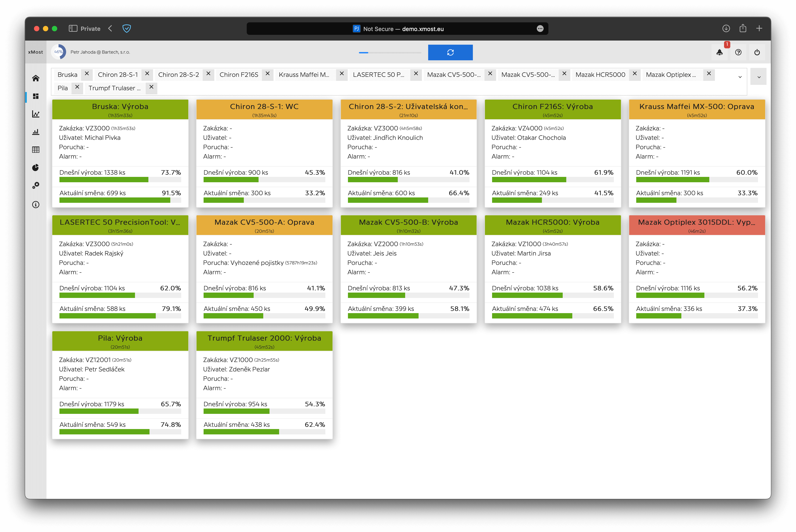Screen dimensions: 796x532
Task: Click 'Porucha: Vyhozené pojistky' text
Action: [243, 263]
